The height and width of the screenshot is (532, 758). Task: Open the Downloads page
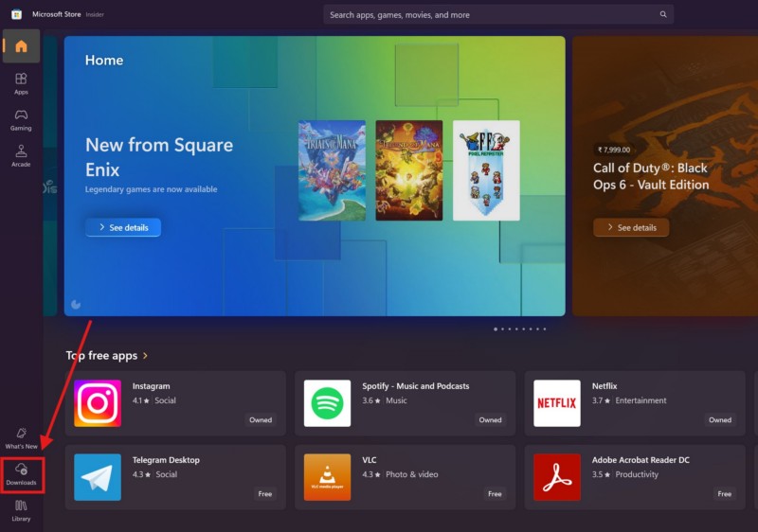[x=21, y=474]
